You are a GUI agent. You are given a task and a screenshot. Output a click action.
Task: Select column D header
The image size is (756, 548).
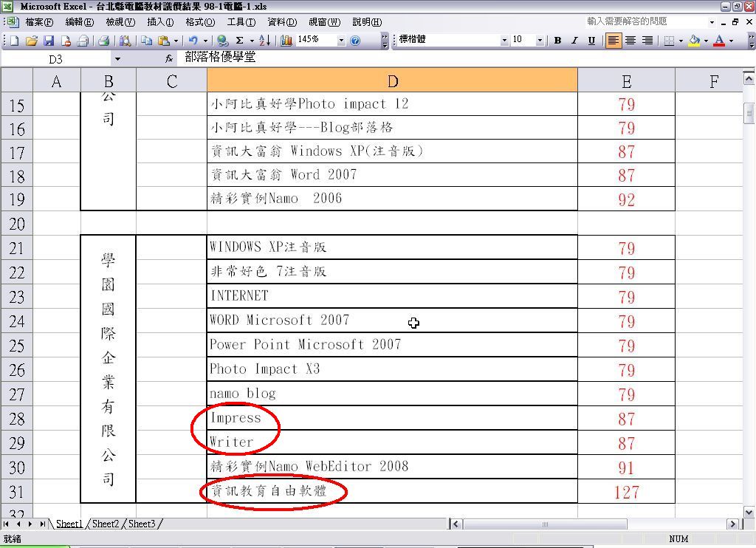tap(392, 81)
